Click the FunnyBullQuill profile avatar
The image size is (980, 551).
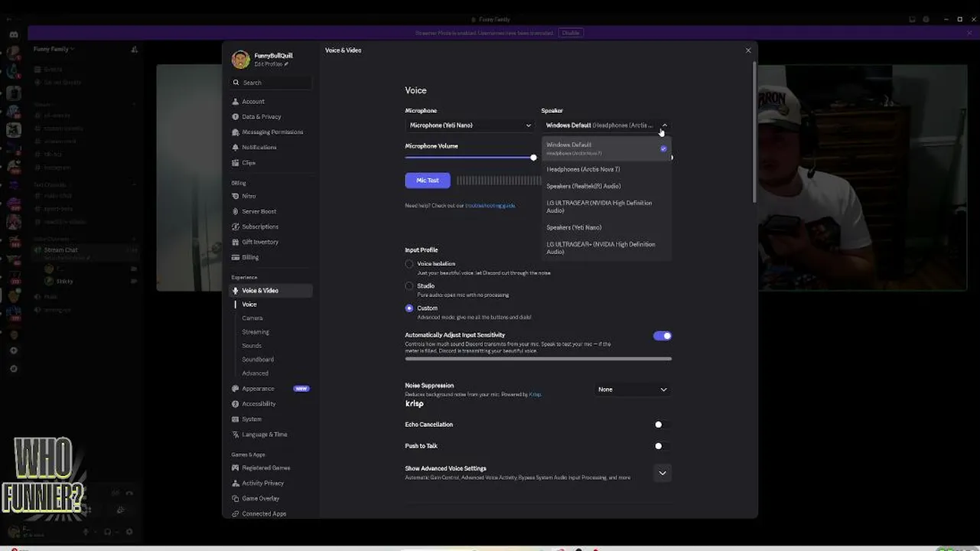[x=240, y=60]
